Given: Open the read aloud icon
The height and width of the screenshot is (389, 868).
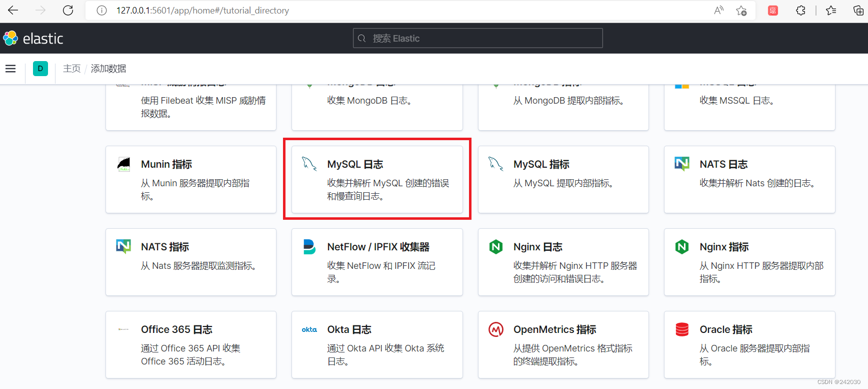Looking at the screenshot, I should coord(718,10).
